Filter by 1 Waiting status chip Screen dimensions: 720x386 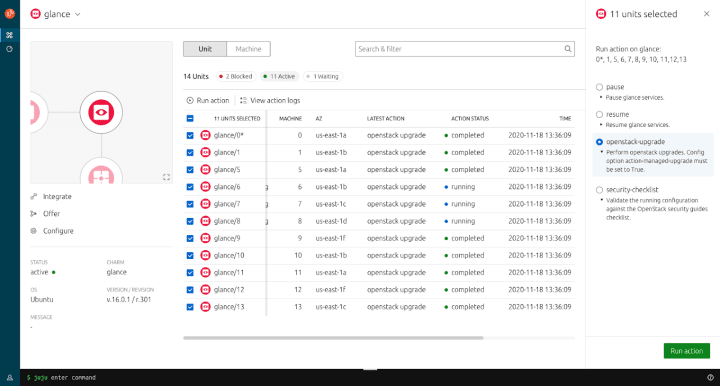322,76
